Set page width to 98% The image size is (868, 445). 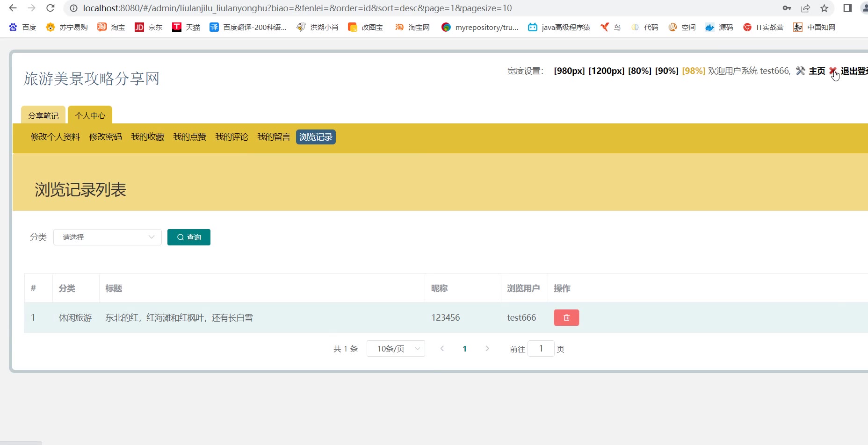[x=694, y=71]
